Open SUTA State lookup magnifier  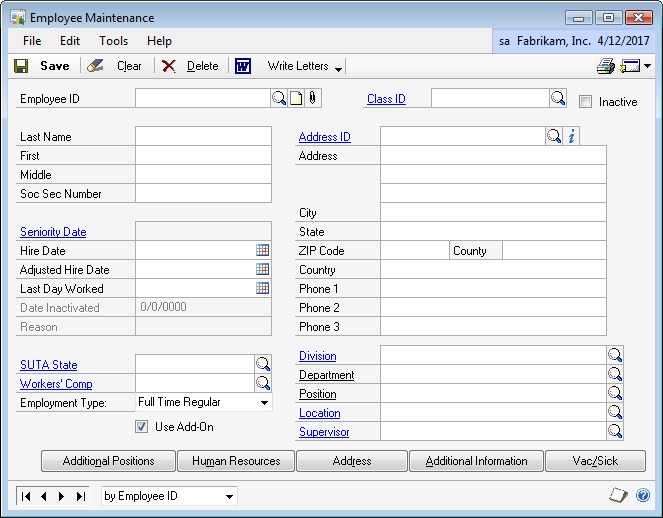(x=263, y=364)
